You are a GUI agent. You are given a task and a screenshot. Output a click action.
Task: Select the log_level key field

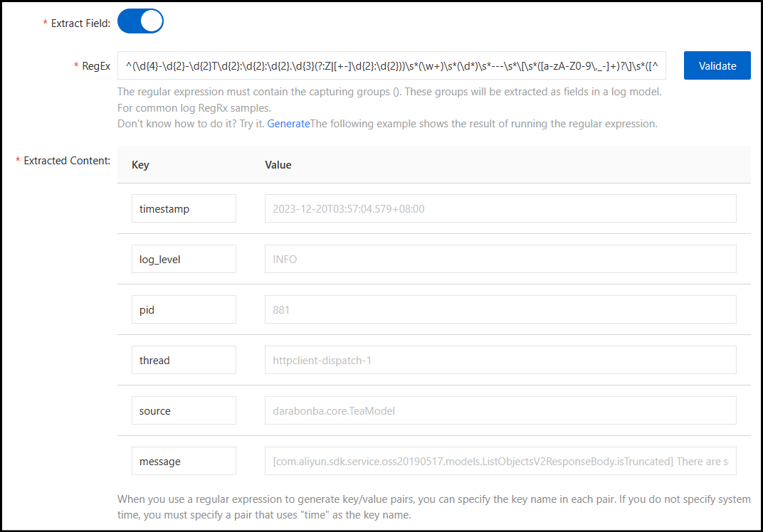(x=184, y=260)
